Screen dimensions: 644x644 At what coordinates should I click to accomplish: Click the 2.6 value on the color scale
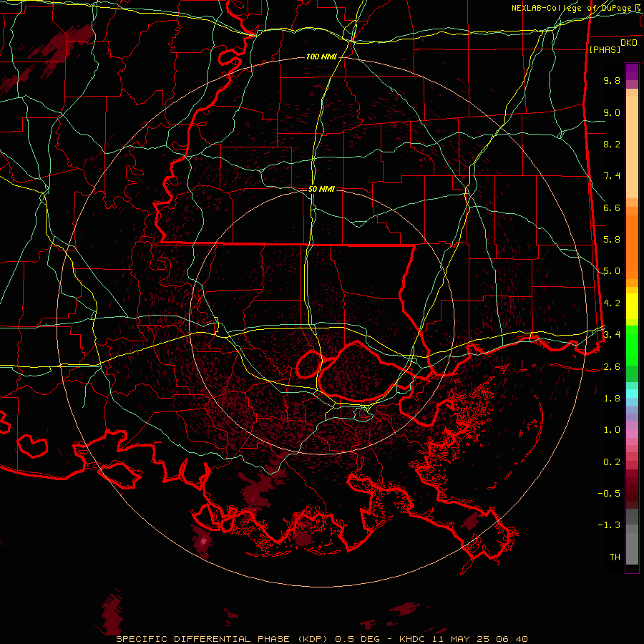(x=612, y=367)
